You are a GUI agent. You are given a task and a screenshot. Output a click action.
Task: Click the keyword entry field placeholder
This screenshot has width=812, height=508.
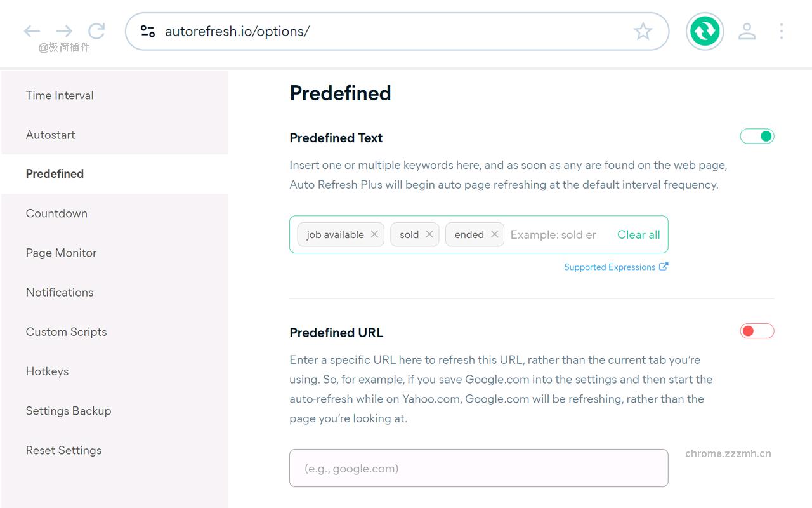pos(553,234)
